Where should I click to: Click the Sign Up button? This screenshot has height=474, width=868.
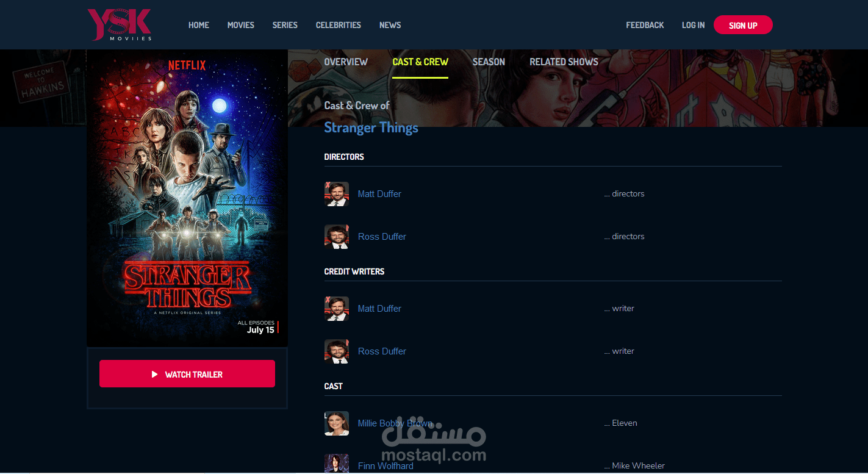[x=743, y=25]
